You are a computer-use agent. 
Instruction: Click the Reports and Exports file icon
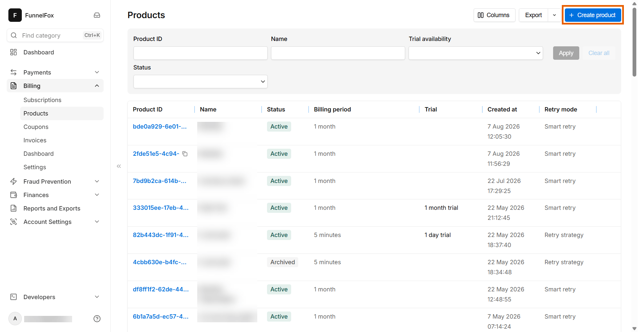tap(13, 208)
